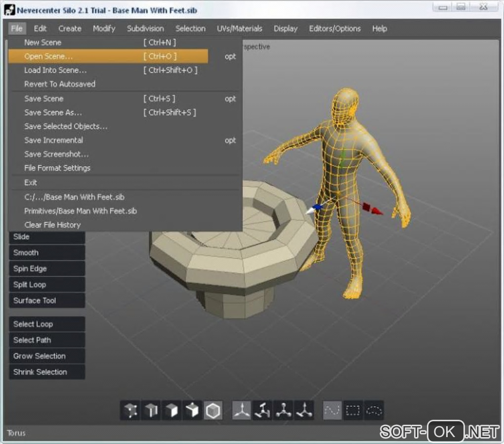
Task: Expand the UVs/Materials menu
Action: click(240, 29)
